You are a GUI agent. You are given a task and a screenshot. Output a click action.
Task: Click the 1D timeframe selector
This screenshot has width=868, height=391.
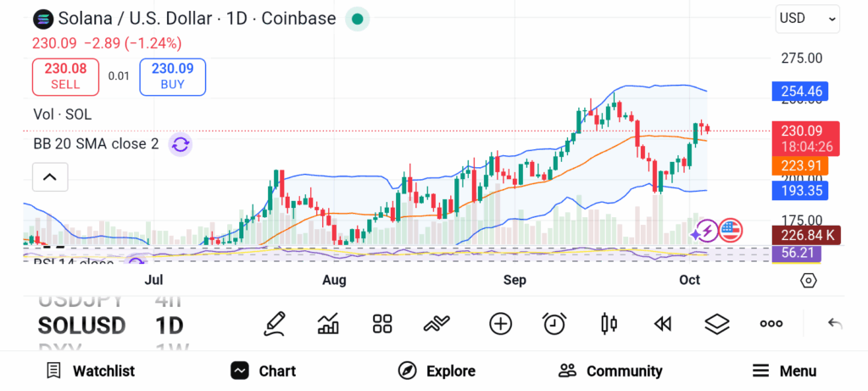[x=169, y=325]
